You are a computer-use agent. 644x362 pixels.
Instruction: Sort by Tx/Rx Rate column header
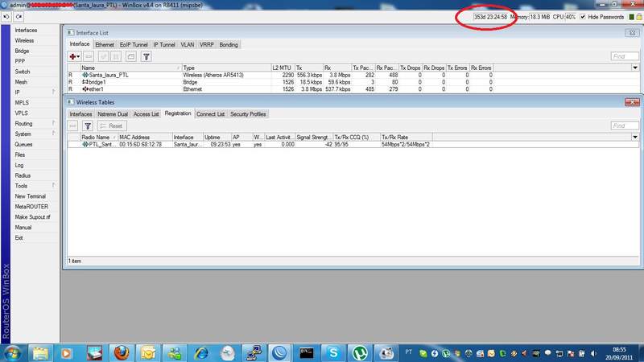(406, 137)
